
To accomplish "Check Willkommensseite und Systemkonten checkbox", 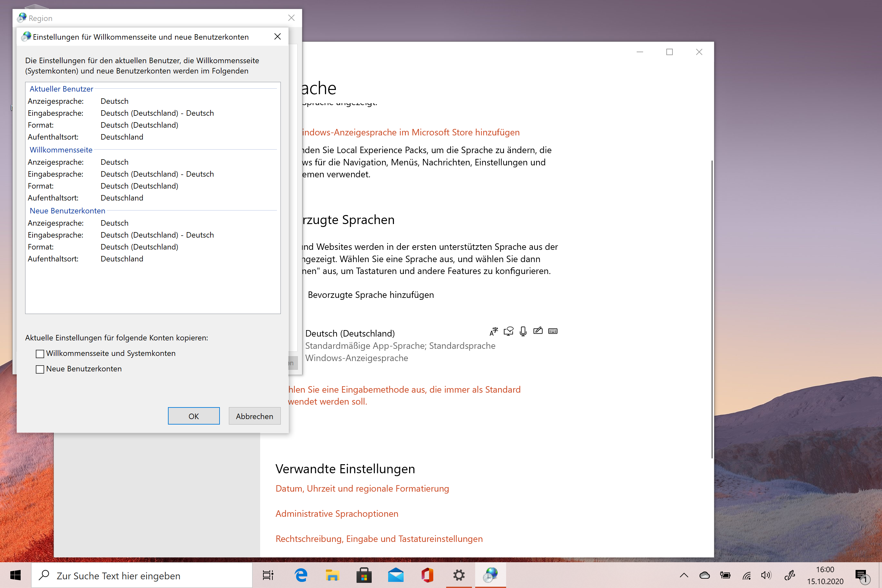I will tap(40, 354).
